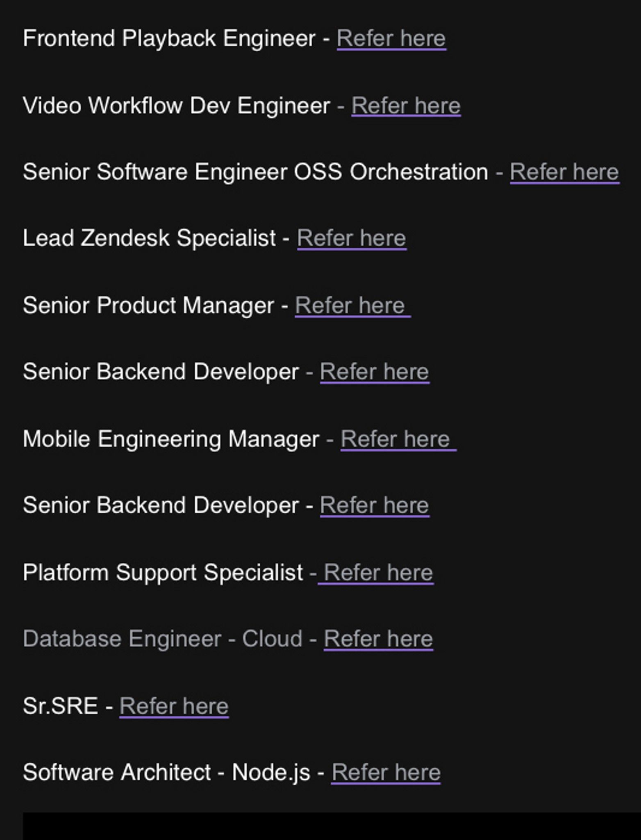This screenshot has height=840, width=641.
Task: Click the black banner below Software Architect listing
Action: pyautogui.click(x=332, y=826)
